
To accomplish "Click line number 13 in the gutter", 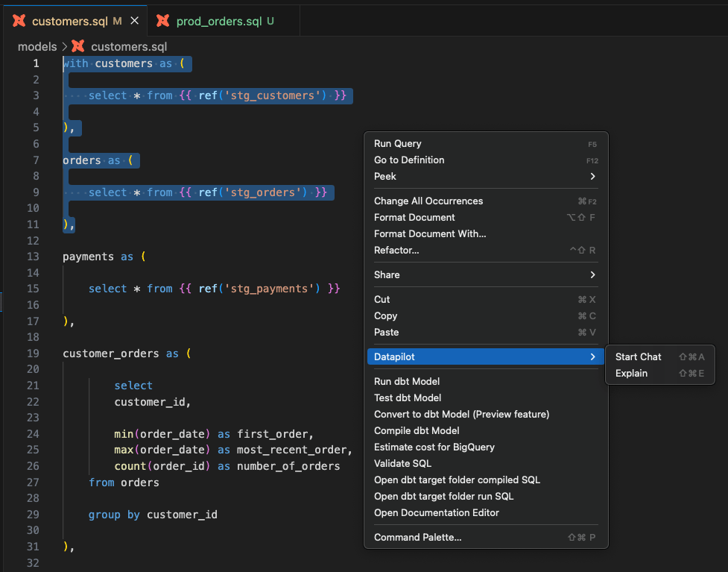I will [x=33, y=257].
